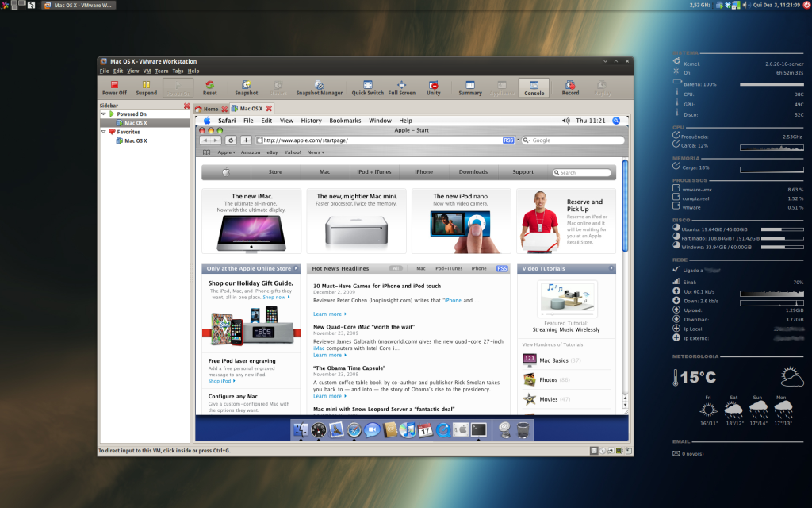The width and height of the screenshot is (812, 508).
Task: Open the Snapshot Manager
Action: 319,87
